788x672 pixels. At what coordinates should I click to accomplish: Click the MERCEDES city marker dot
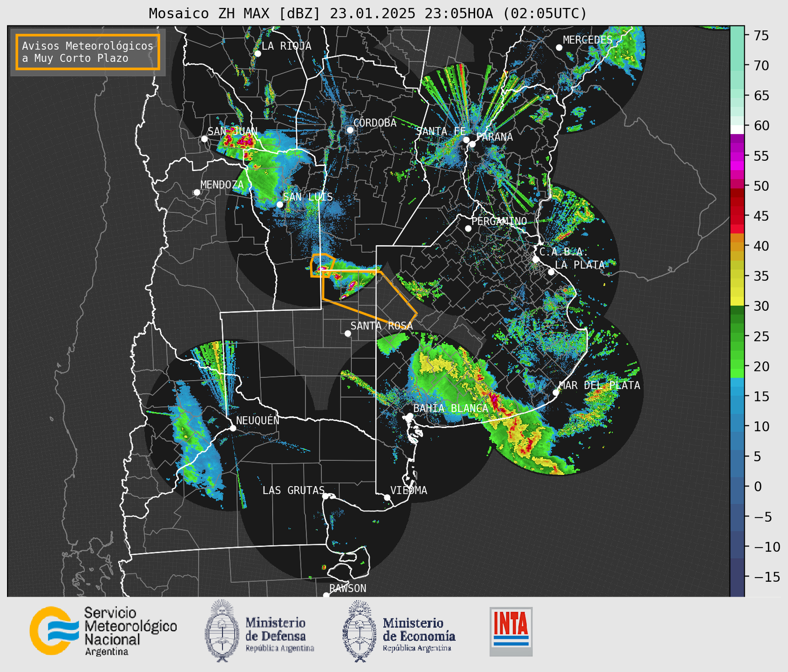tap(559, 48)
